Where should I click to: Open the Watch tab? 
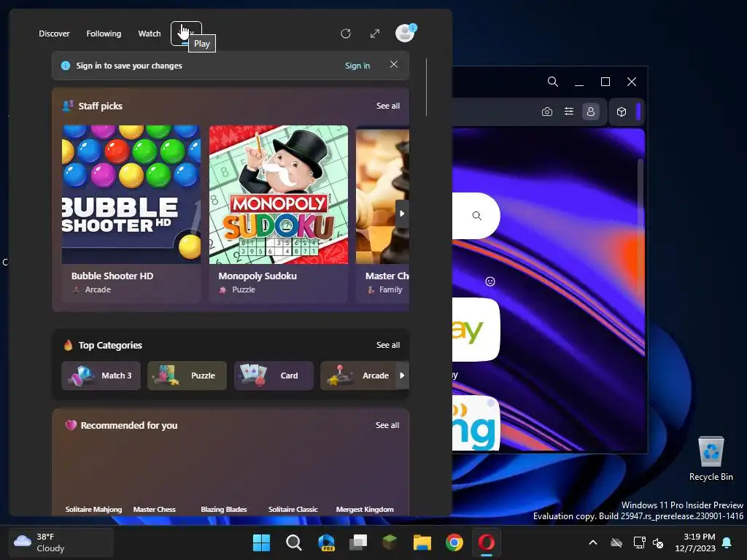coord(150,34)
